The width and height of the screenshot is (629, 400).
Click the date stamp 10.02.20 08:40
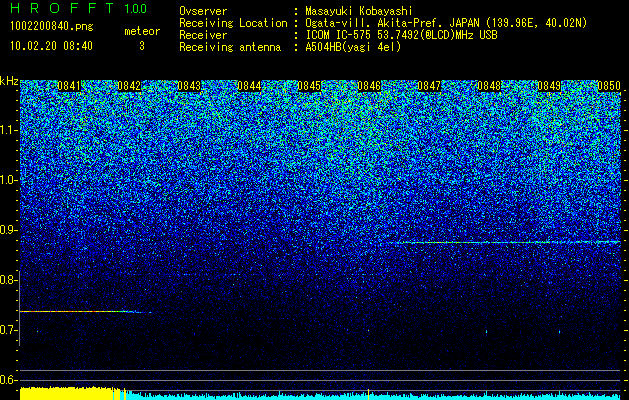pos(51,46)
